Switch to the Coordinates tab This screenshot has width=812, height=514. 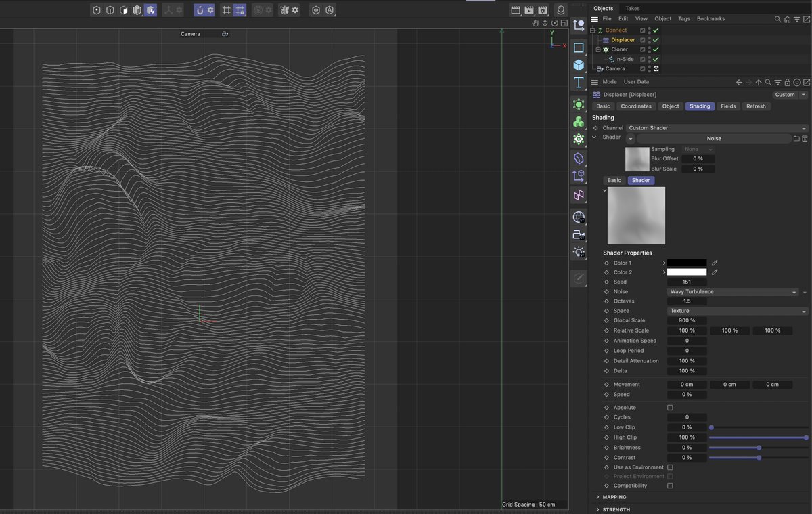click(636, 106)
